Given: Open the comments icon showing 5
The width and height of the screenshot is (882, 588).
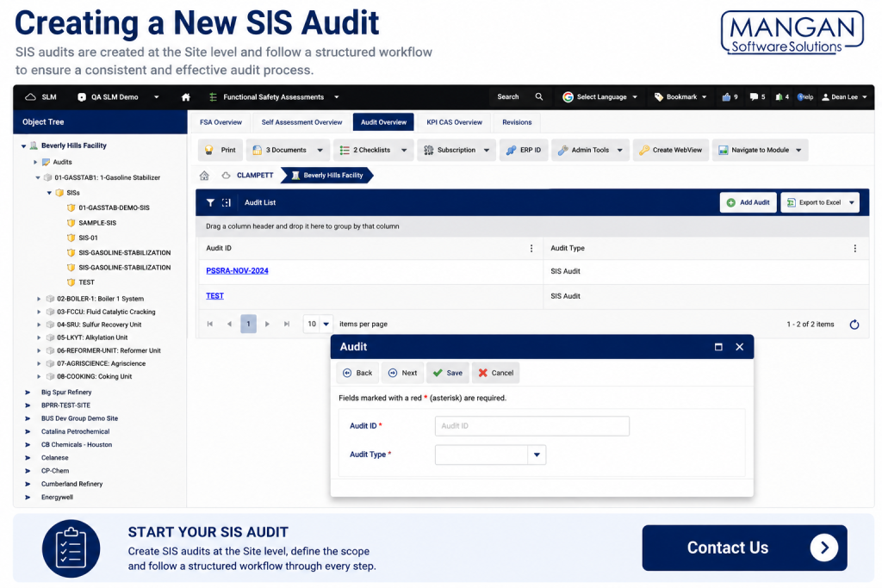Looking at the screenshot, I should [x=757, y=97].
